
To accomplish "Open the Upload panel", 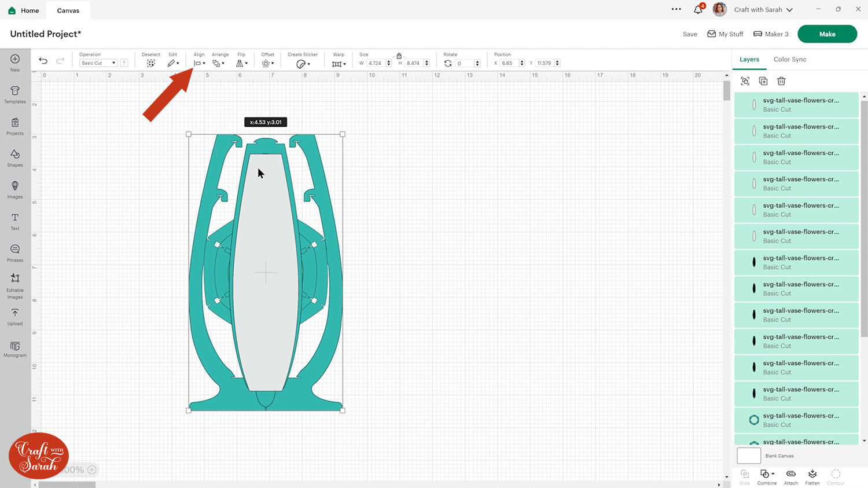I will 15,316.
